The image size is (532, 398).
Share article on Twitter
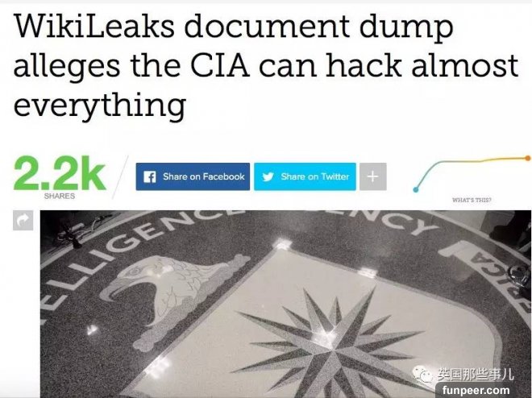tap(305, 176)
